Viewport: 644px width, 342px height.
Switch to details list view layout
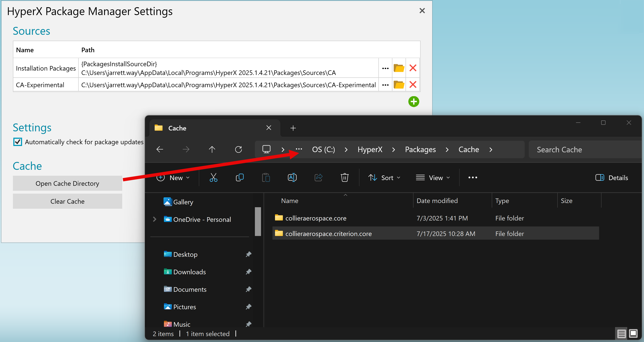(x=621, y=333)
